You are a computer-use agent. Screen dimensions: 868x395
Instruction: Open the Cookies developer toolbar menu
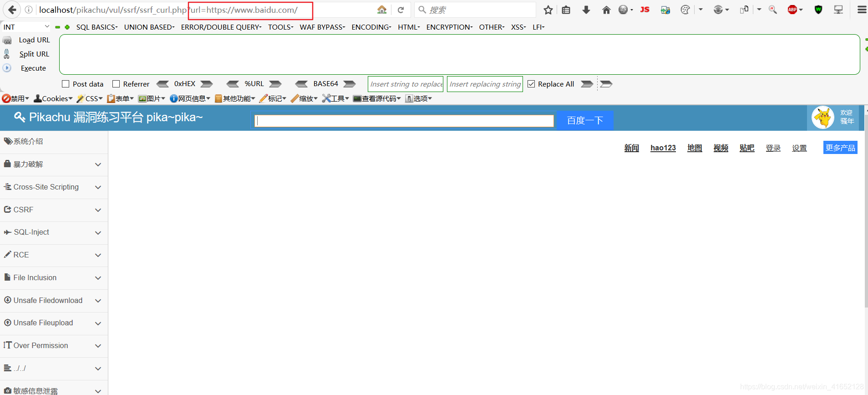tap(53, 98)
